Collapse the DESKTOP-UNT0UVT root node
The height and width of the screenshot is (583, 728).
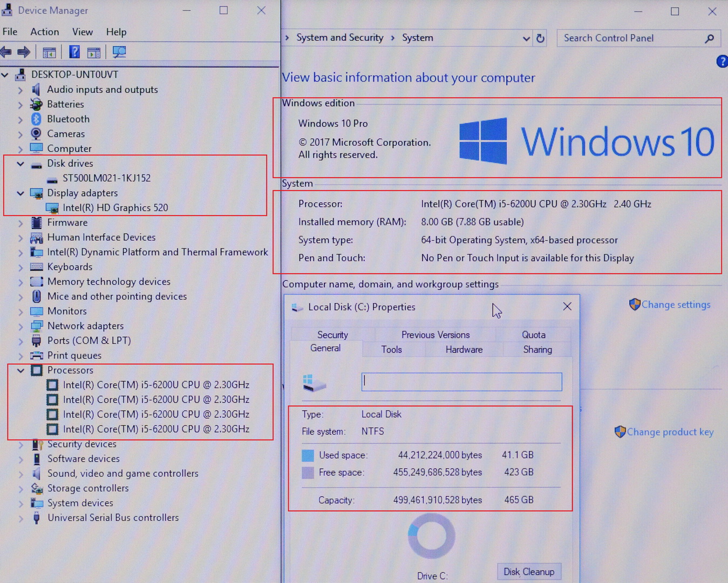(x=5, y=74)
